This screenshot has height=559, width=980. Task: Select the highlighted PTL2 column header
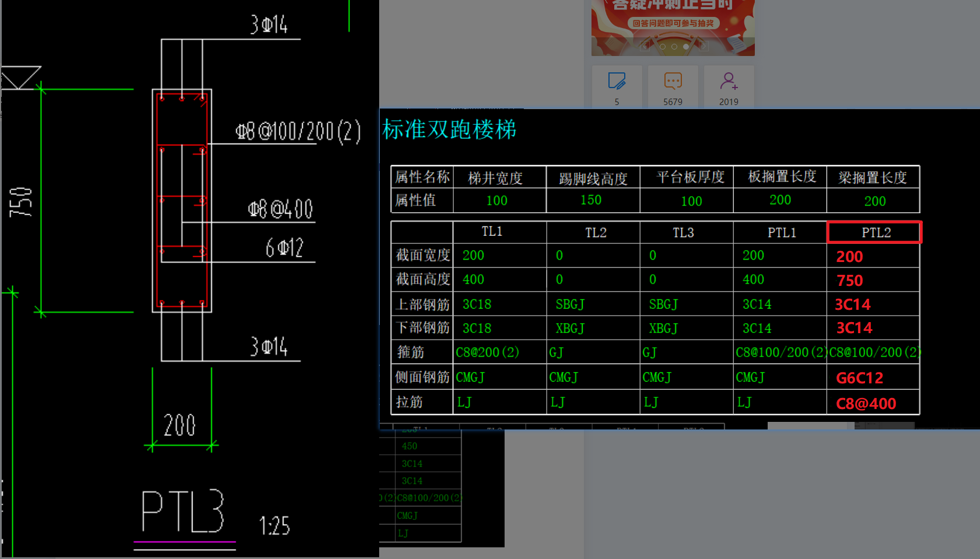[874, 232]
